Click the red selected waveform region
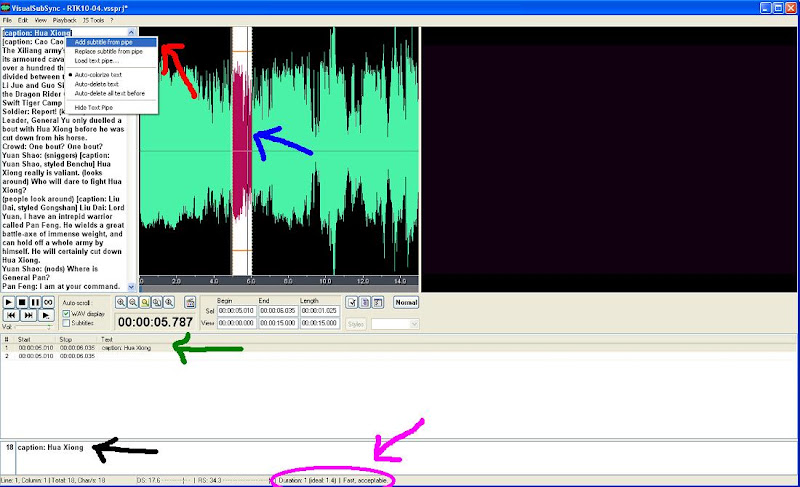Viewport: 800px width, 487px height. tap(242, 143)
